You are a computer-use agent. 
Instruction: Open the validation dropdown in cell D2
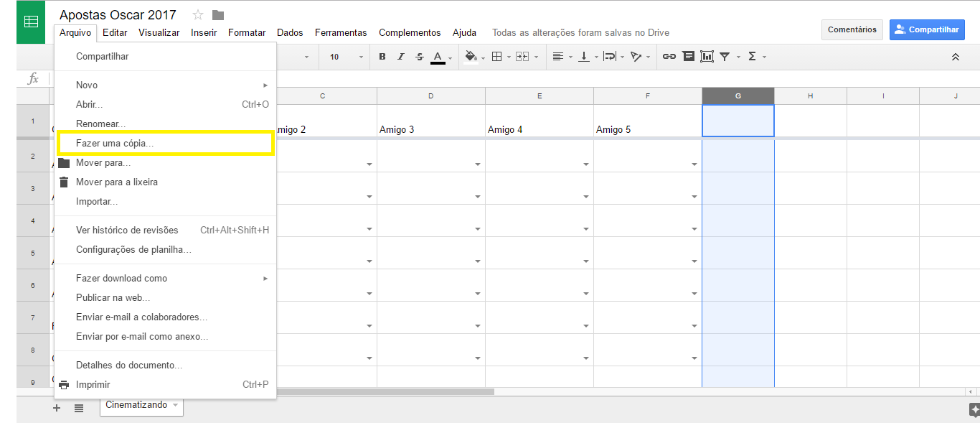[478, 164]
